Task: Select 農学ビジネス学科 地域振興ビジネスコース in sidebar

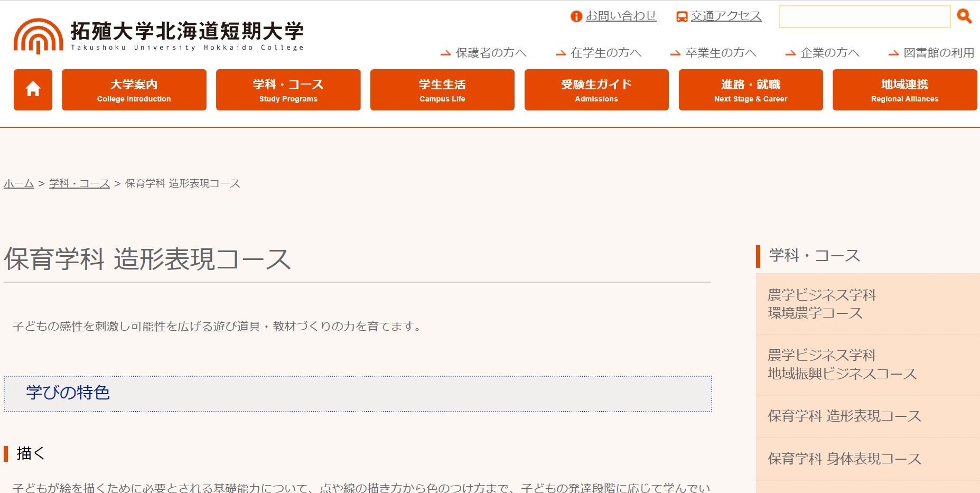Action: (x=868, y=365)
